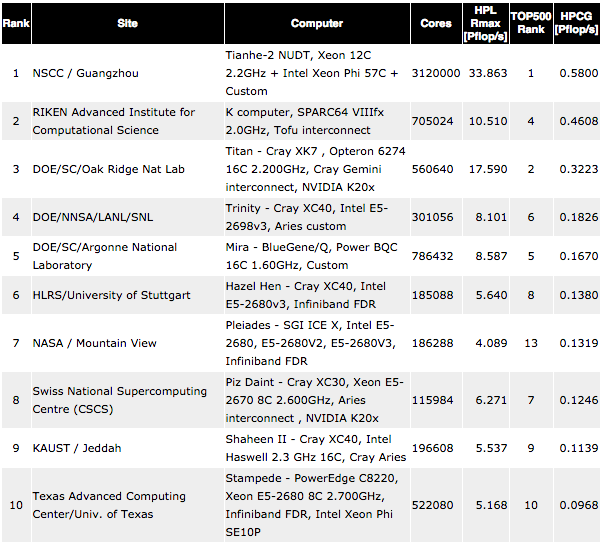
Task: Click the 115984 cores value
Action: click(x=433, y=400)
